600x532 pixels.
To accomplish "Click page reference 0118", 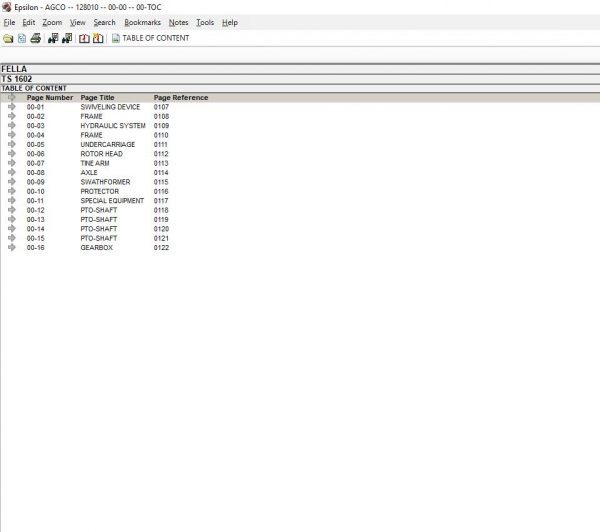I will 161,210.
